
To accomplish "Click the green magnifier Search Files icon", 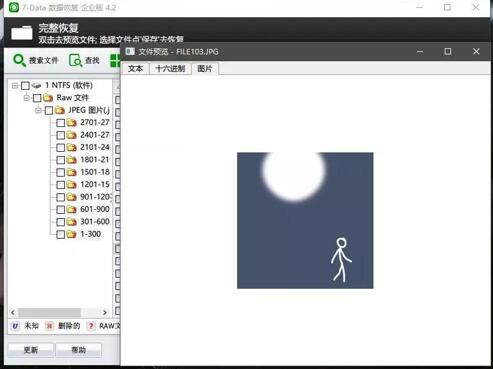I will pyautogui.click(x=19, y=60).
